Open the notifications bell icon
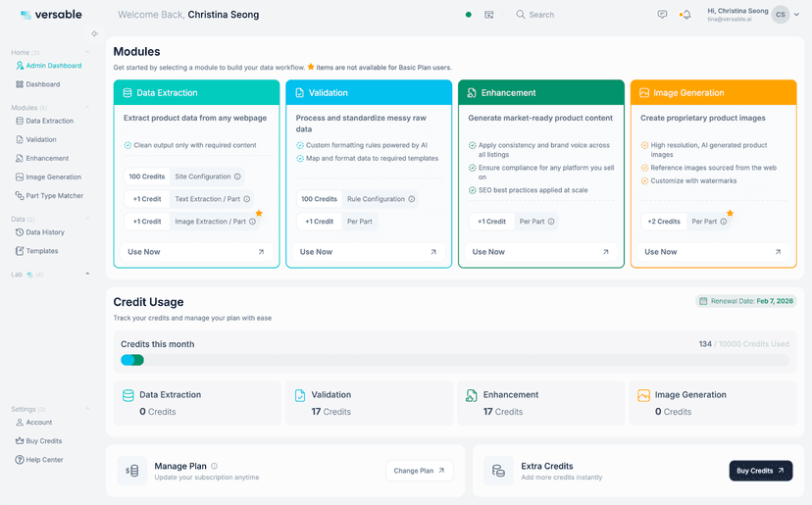 (686, 15)
